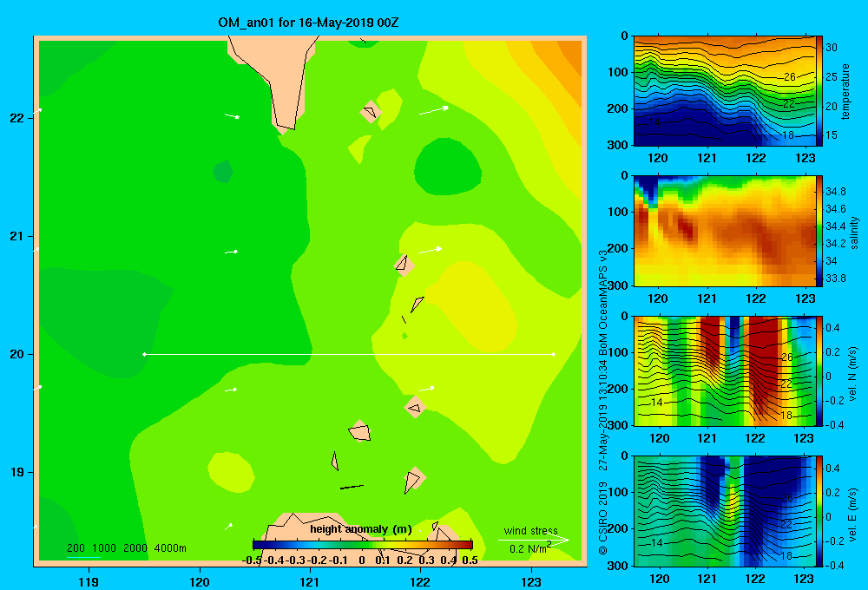Click latitude label 22 on main map

click(x=17, y=118)
